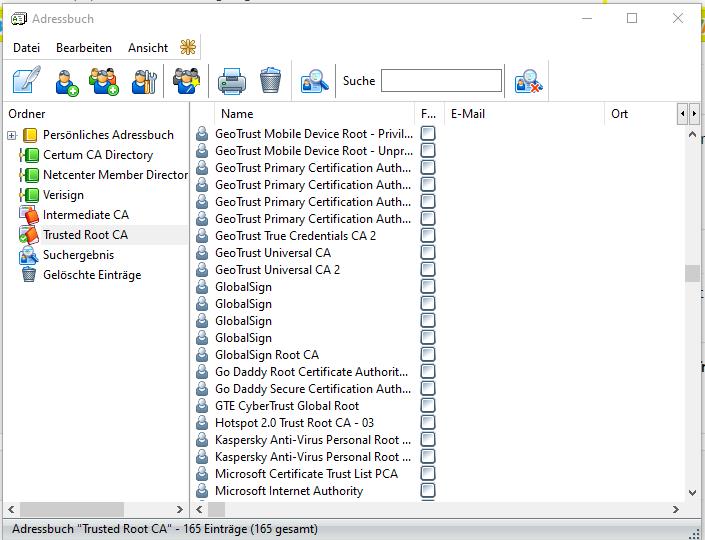This screenshot has height=540, width=705.
Task: Click contact icon beside Hotspot 2.0 Trust Root CA
Action: (202, 423)
